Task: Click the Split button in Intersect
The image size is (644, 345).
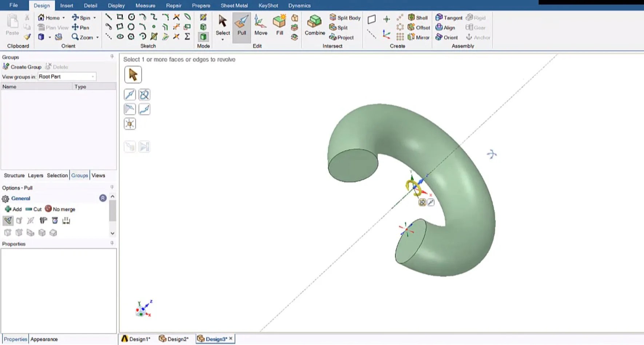Action: click(338, 27)
